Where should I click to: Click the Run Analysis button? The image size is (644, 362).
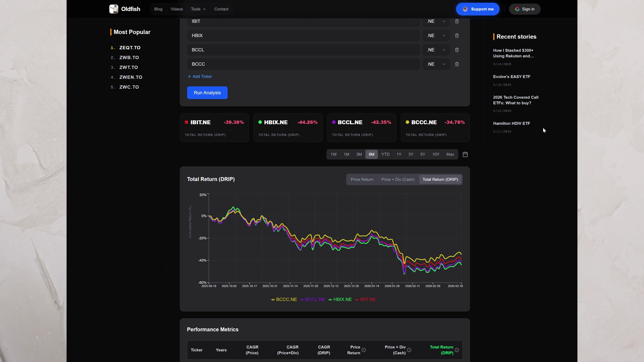pos(207,93)
